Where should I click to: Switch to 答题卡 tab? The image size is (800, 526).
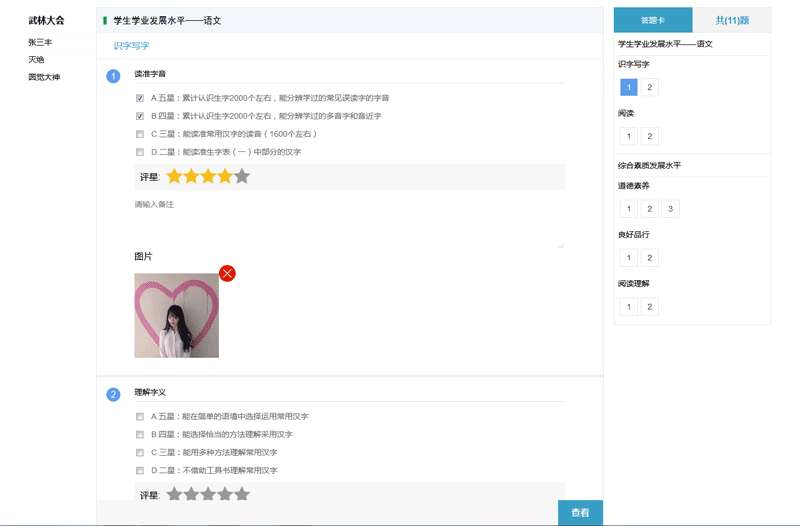652,20
